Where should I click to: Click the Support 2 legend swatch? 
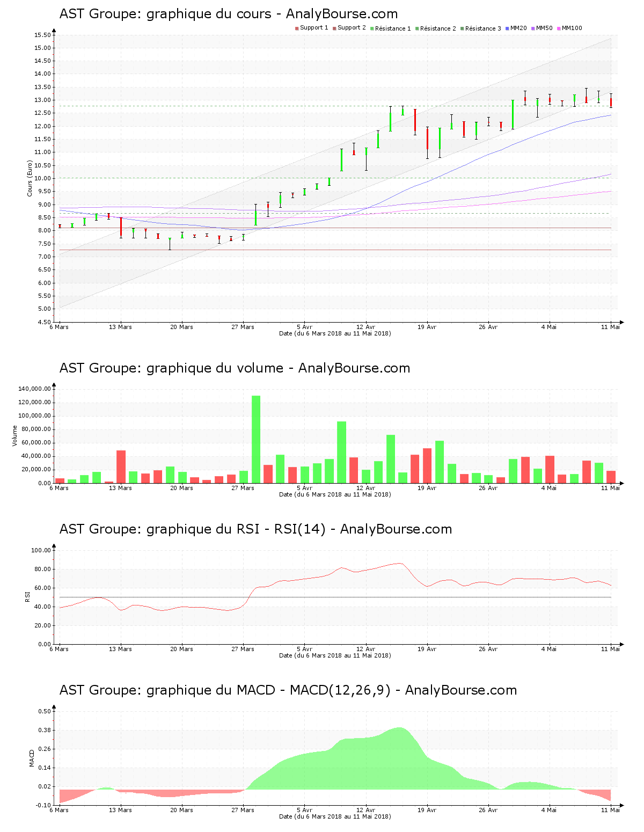(334, 28)
